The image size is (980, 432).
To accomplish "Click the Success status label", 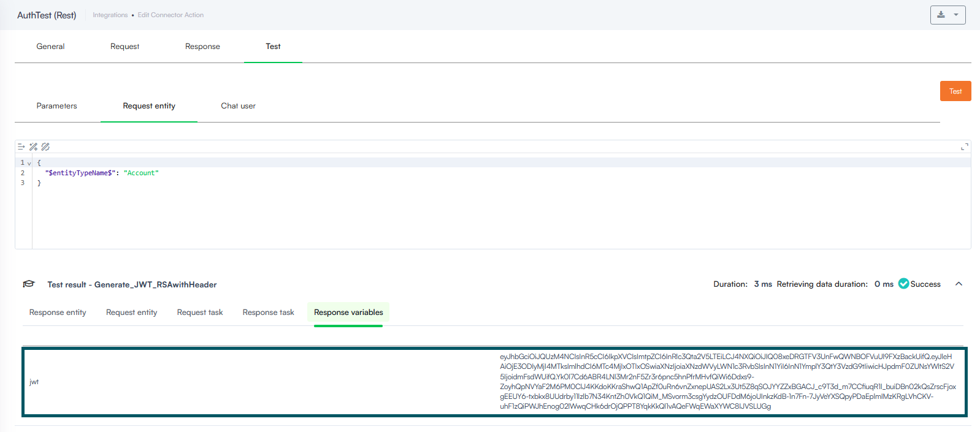I will (x=925, y=284).
